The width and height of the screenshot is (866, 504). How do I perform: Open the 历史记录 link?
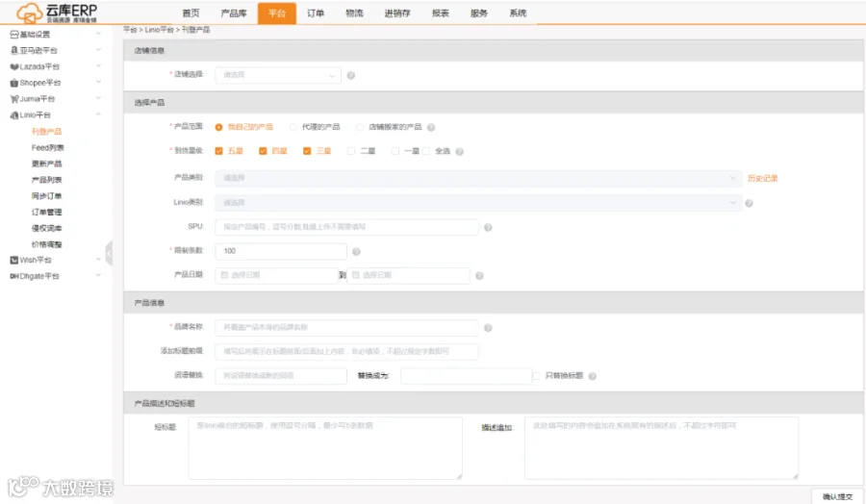point(762,178)
